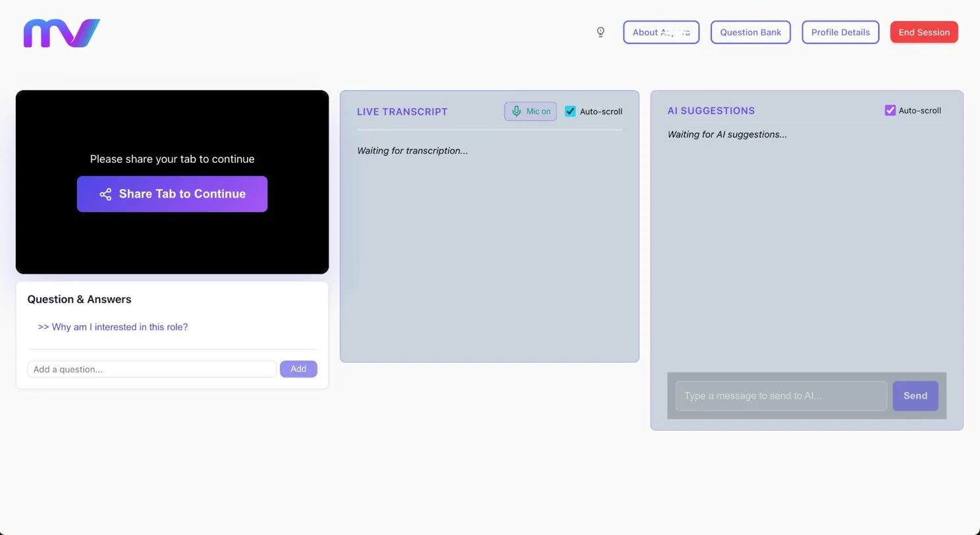Uncheck Auto-scroll in the AI Suggestions panel
The height and width of the screenshot is (535, 980).
(890, 110)
